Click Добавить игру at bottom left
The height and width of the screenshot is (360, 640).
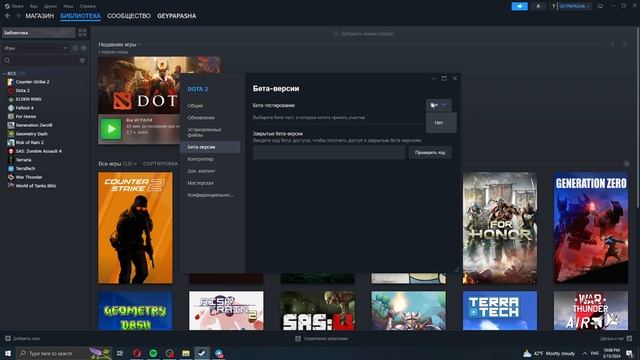(23, 338)
